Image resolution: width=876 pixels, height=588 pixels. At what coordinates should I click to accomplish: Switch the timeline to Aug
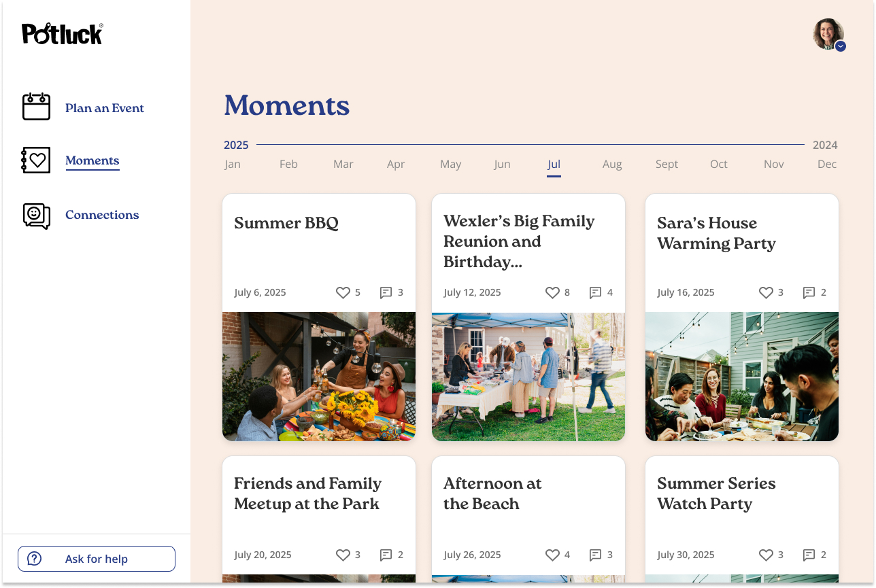pyautogui.click(x=612, y=164)
